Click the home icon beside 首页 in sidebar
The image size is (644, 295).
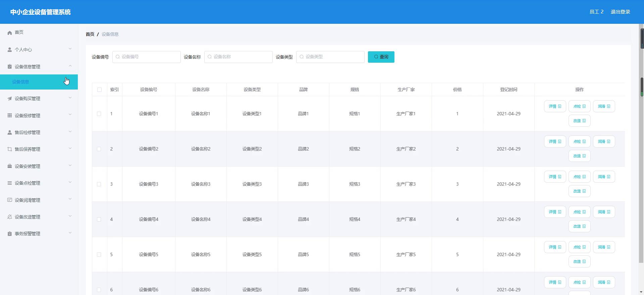9,33
